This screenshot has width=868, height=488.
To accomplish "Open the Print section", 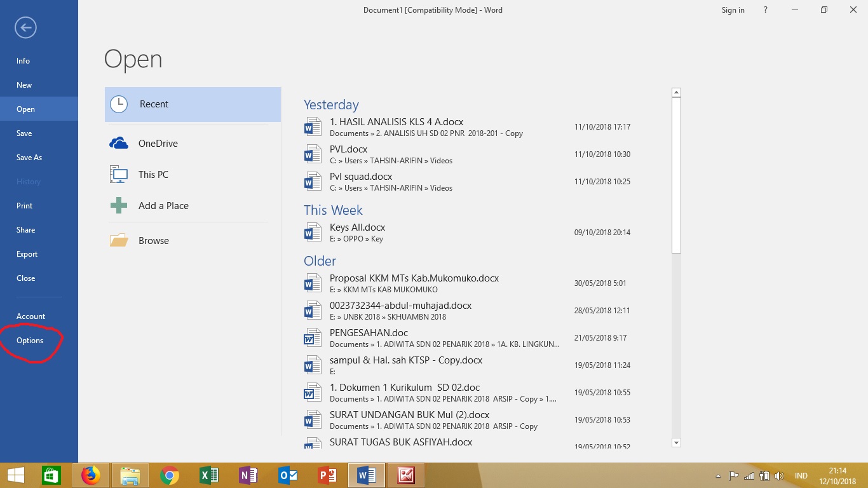I will click(x=24, y=205).
